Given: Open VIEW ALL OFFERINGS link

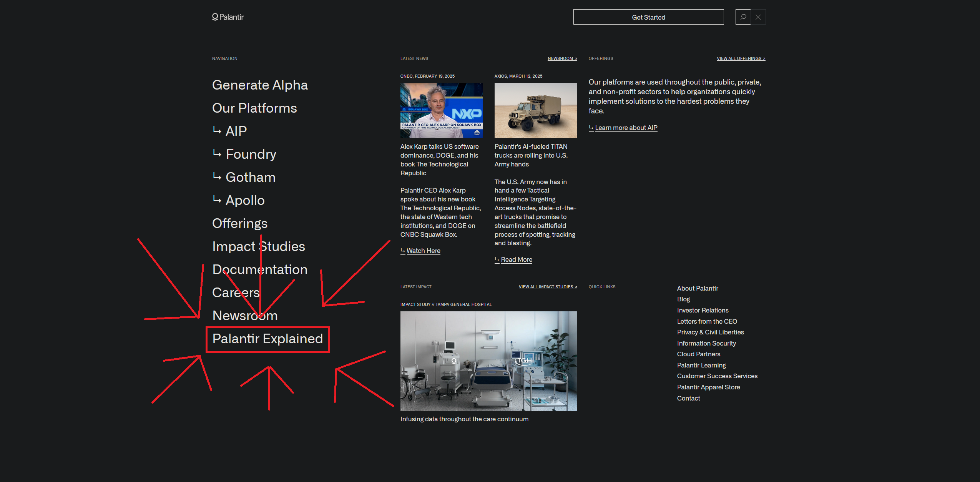Looking at the screenshot, I should (741, 58).
